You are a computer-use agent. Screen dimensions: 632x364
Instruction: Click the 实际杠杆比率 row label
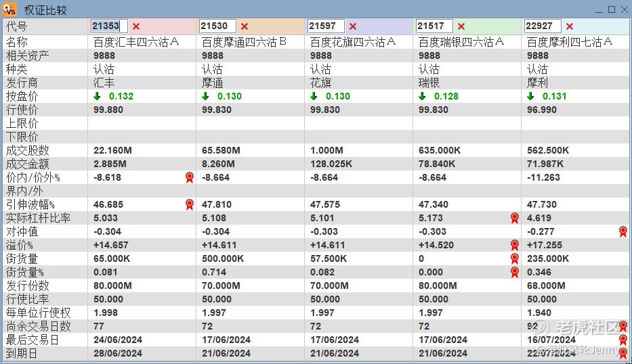pyautogui.click(x=39, y=218)
